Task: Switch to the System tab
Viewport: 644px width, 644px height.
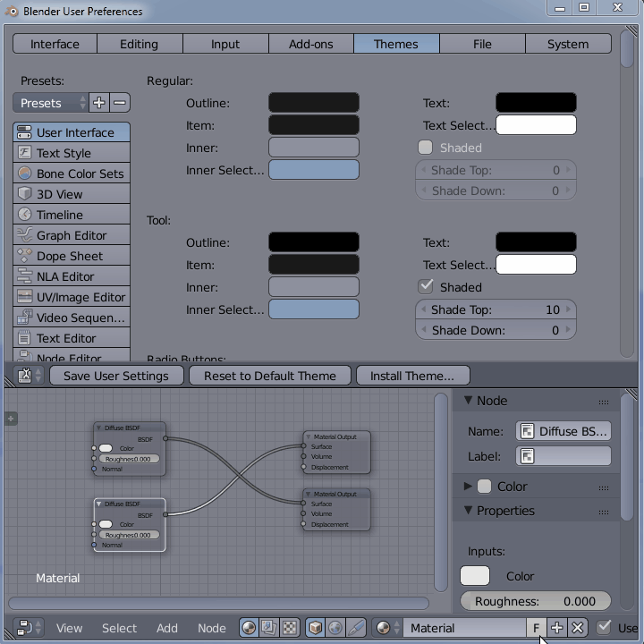Action: (568, 44)
